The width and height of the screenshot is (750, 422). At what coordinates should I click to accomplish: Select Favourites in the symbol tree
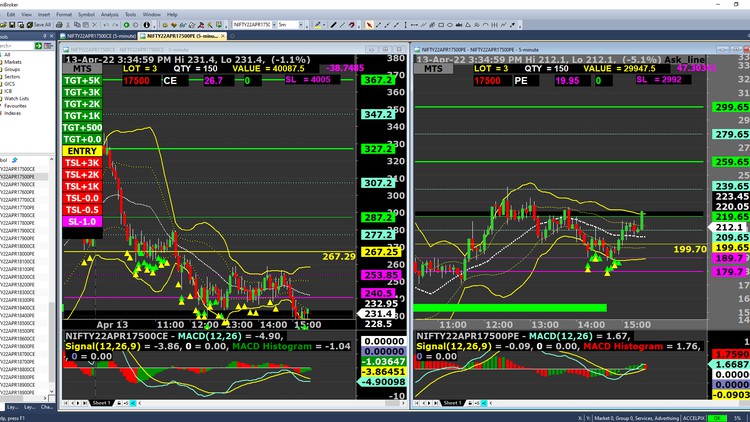[x=15, y=106]
